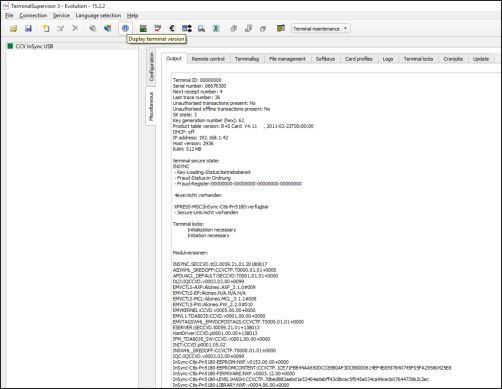Open the Card profiles tab
The height and width of the screenshot is (389, 502).
click(359, 59)
